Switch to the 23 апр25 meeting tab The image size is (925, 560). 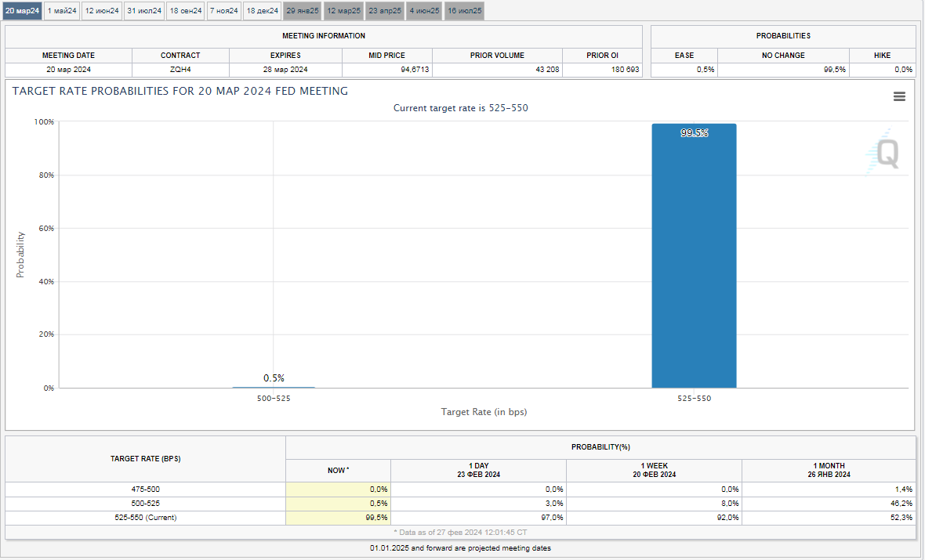pyautogui.click(x=385, y=11)
